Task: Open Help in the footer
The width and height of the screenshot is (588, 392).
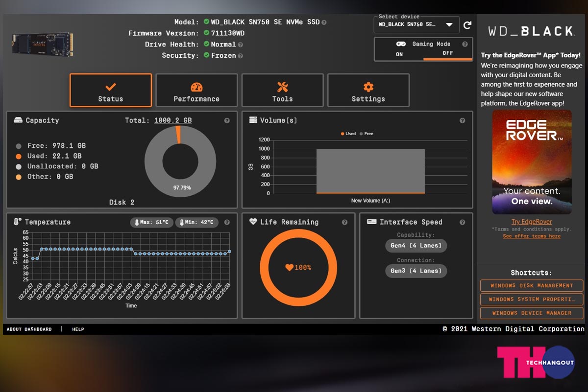Action: click(x=78, y=329)
